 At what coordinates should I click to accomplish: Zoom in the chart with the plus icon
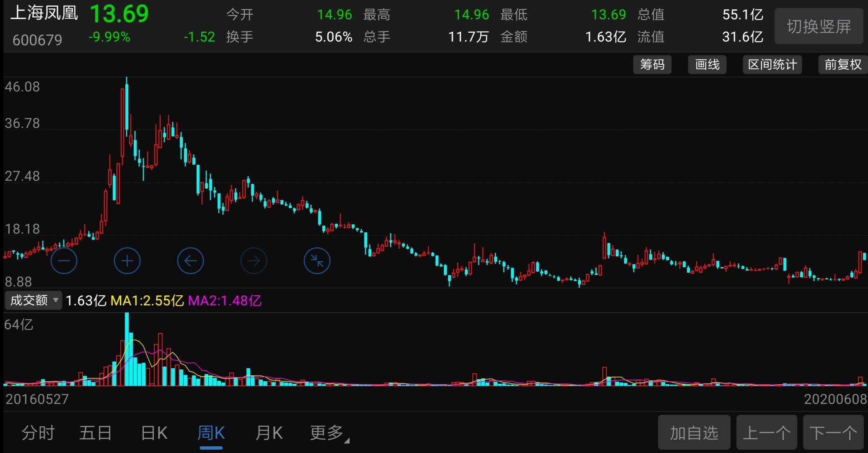127,260
